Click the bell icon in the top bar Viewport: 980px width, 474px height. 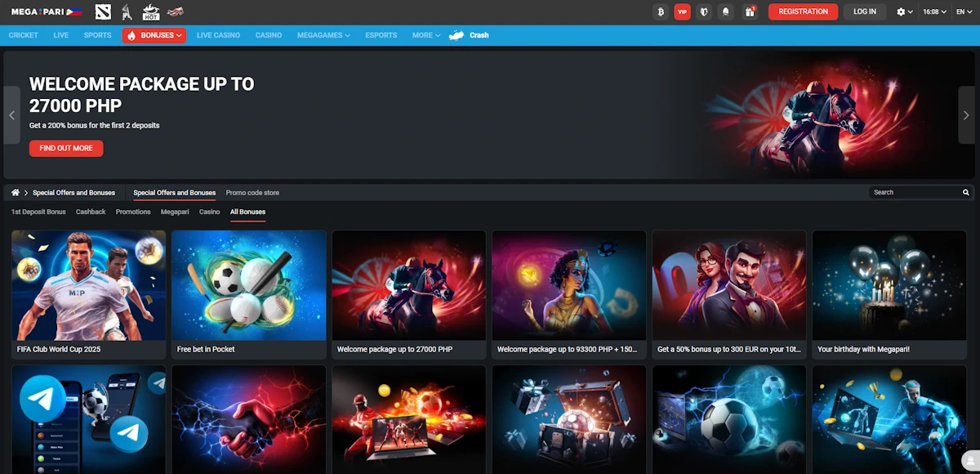pyautogui.click(x=726, y=11)
